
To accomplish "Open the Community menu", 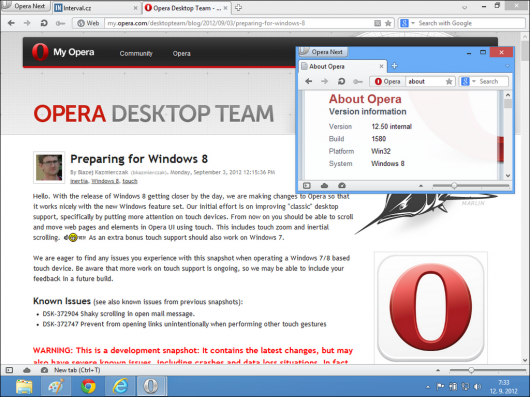I will [x=136, y=53].
